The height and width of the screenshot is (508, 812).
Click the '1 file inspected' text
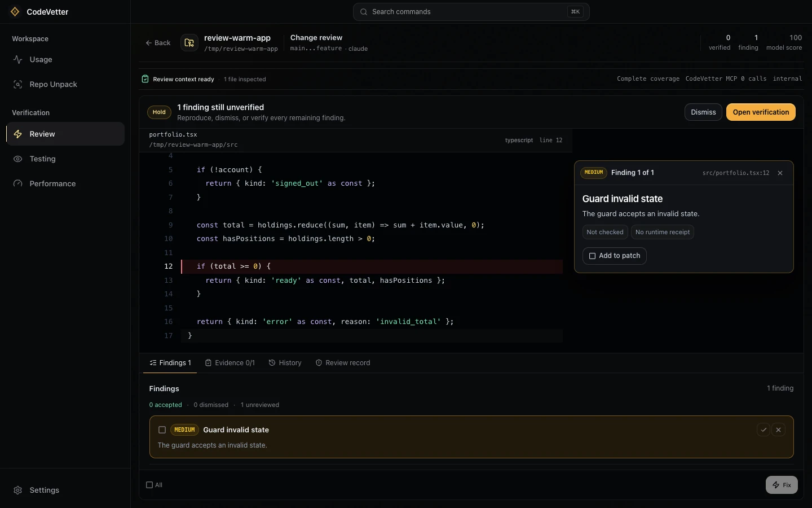point(245,80)
